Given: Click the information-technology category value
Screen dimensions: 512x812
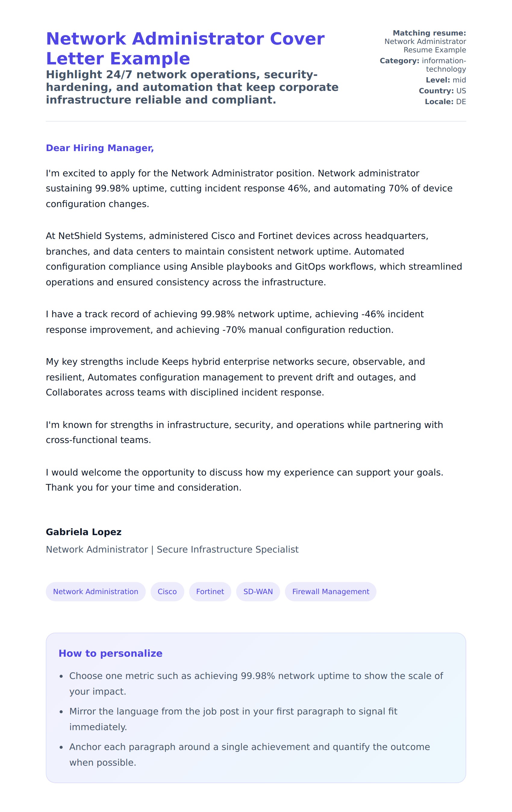Looking at the screenshot, I should point(444,65).
